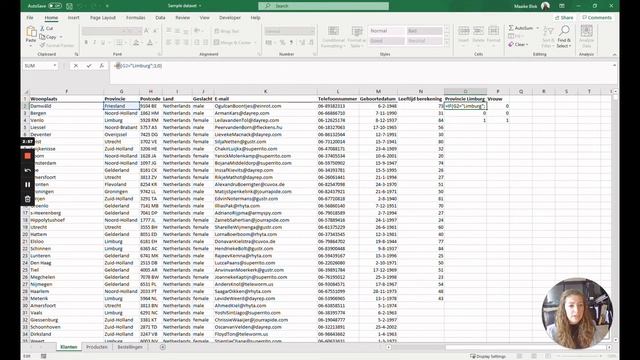Click the Increase Decimal icon
This screenshot has height=360, width=640.
click(302, 42)
